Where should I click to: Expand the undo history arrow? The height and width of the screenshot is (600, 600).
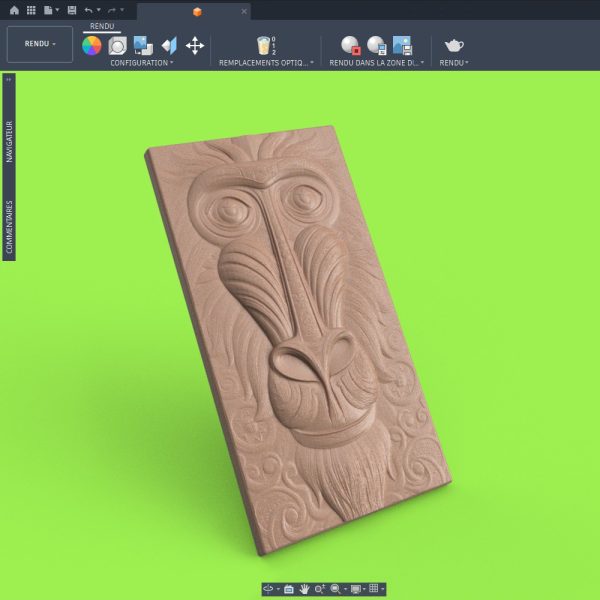pos(99,10)
